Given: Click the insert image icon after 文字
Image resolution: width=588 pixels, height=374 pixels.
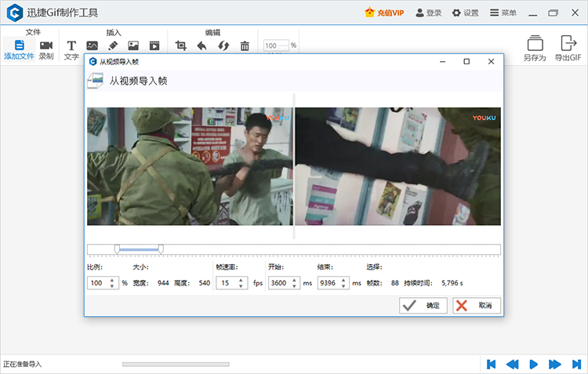Looking at the screenshot, I should pyautogui.click(x=93, y=45).
